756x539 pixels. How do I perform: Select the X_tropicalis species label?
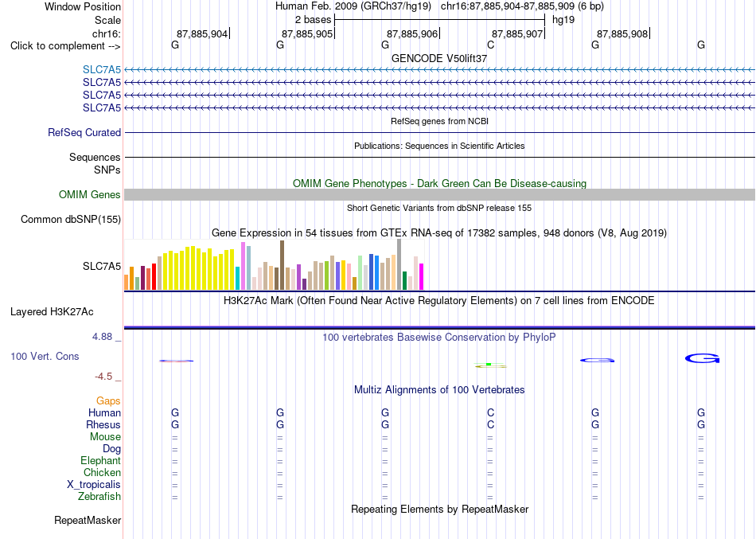pyautogui.click(x=94, y=485)
